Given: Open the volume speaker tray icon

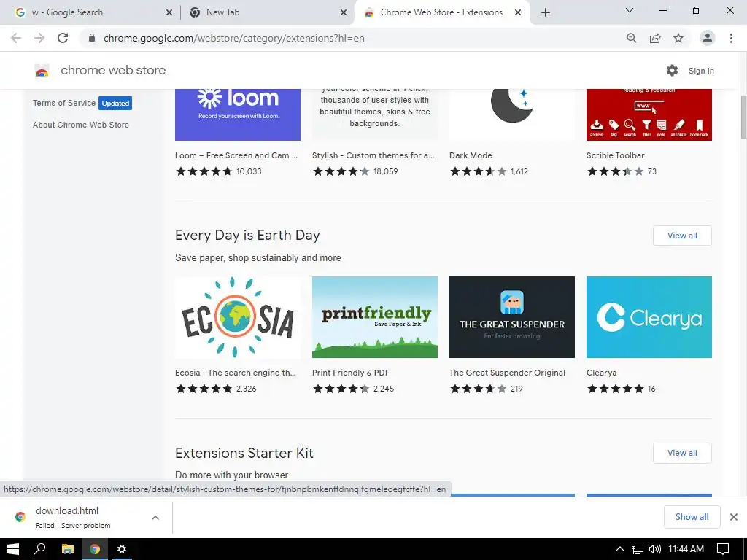Looking at the screenshot, I should pyautogui.click(x=655, y=549).
